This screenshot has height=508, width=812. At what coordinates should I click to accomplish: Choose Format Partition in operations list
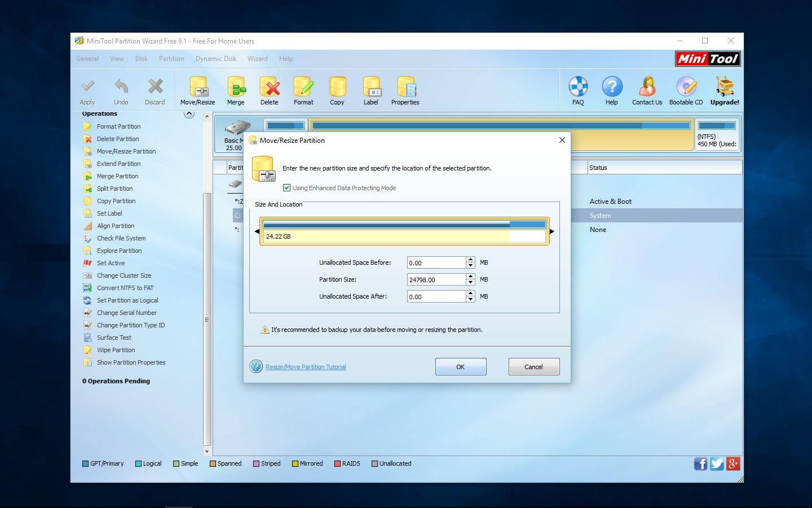118,126
